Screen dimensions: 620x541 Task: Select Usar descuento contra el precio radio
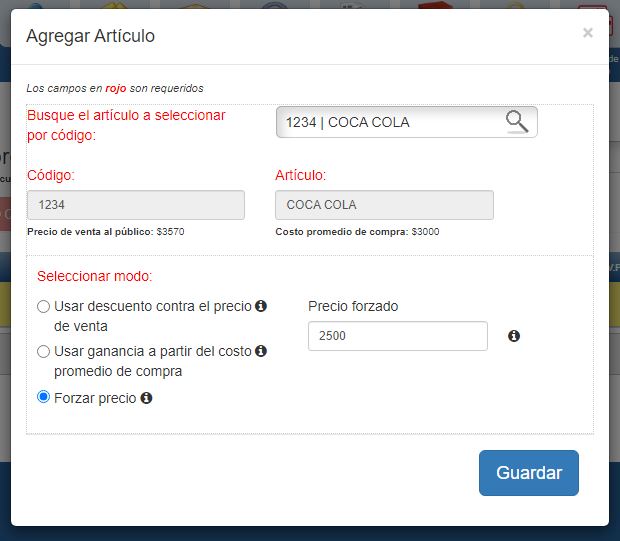[43, 306]
